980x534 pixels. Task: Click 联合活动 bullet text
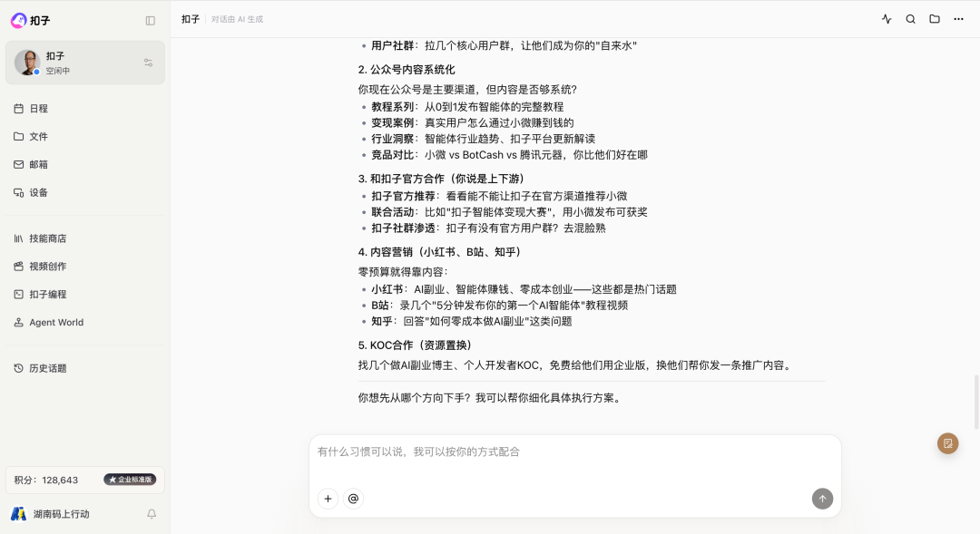pos(509,212)
